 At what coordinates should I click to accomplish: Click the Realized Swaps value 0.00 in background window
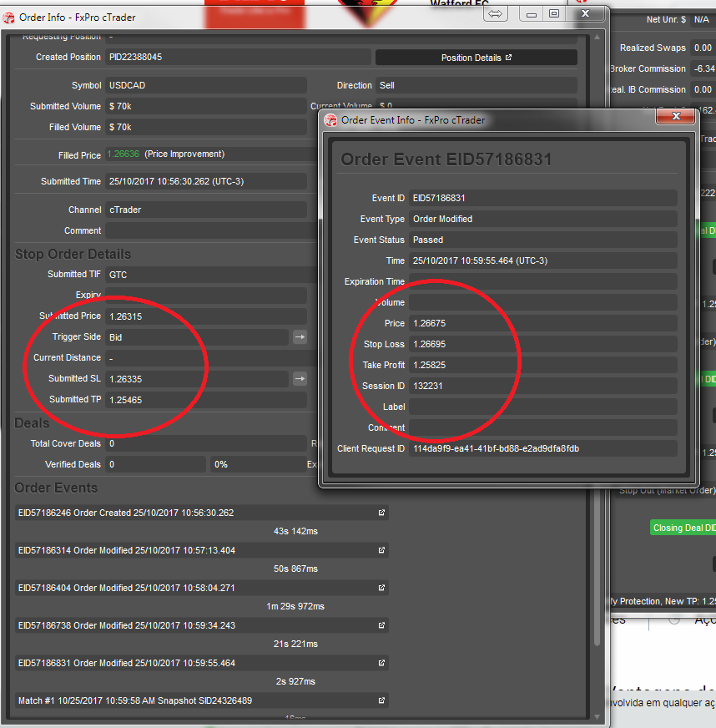pos(703,48)
